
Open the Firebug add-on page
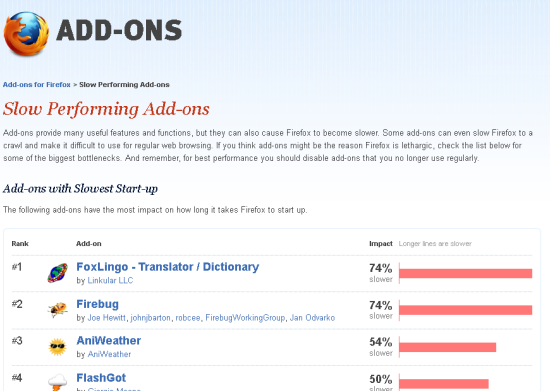98,304
